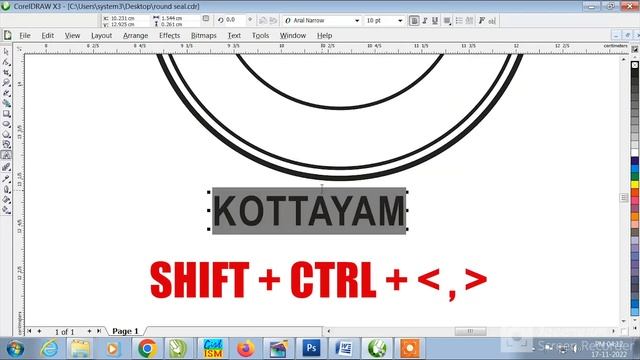The height and width of the screenshot is (360, 640).
Task: Click the no-color X swatch
Action: pos(635,65)
